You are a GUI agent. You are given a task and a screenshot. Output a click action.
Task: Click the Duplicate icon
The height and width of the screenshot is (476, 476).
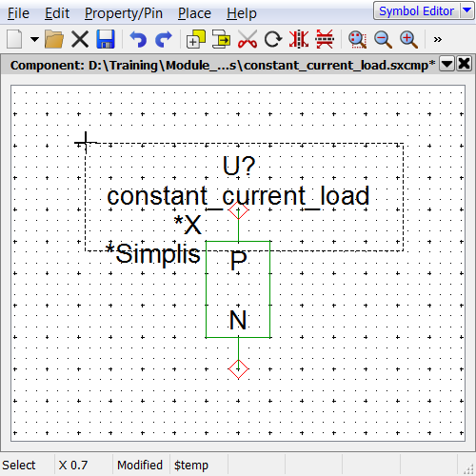tap(196, 39)
